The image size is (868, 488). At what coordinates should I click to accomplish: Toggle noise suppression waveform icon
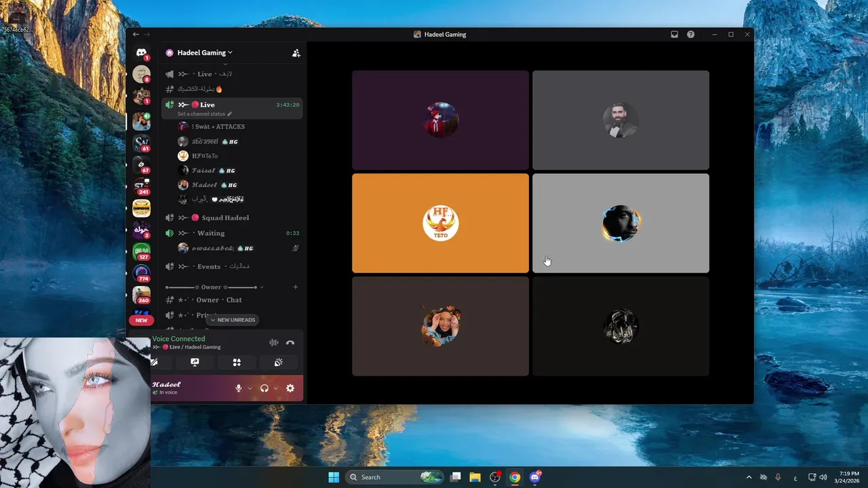[274, 343]
